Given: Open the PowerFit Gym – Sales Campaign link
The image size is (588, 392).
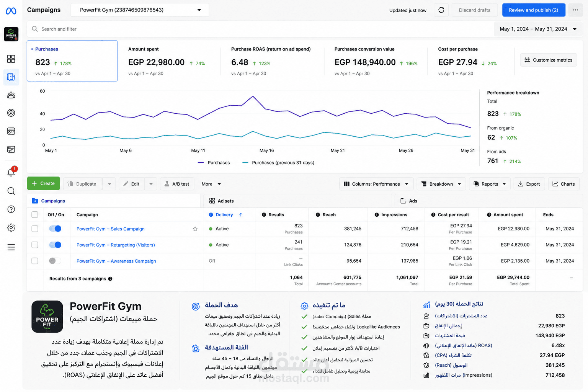Looking at the screenshot, I should [x=111, y=229].
